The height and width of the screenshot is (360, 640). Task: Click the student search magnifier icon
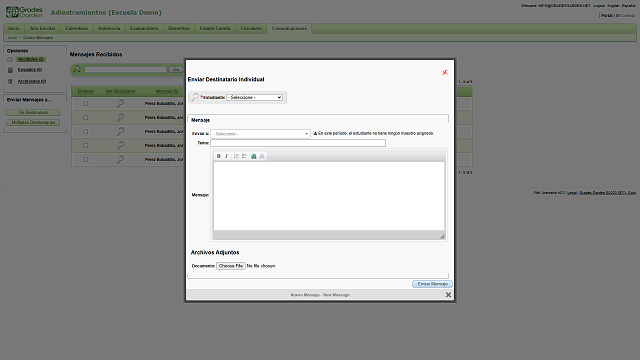195,97
